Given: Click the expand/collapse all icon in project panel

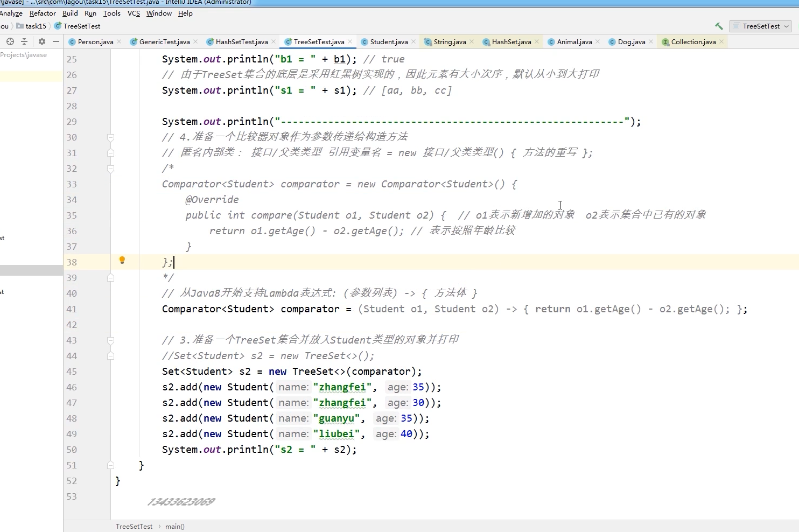Looking at the screenshot, I should (x=24, y=41).
